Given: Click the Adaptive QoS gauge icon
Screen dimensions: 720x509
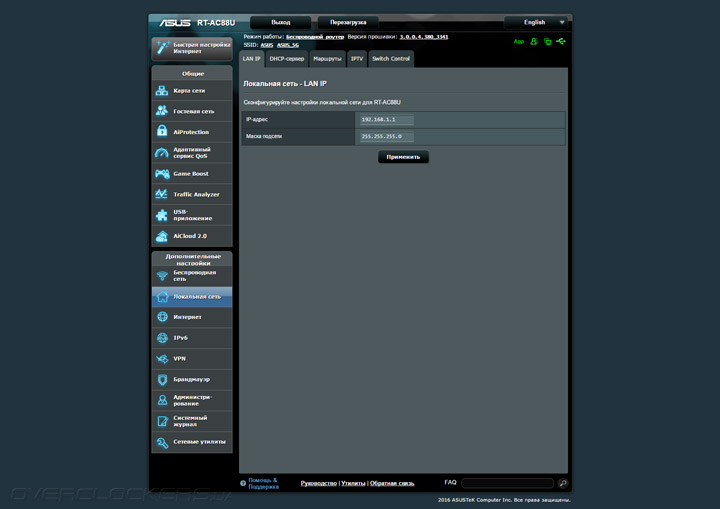Looking at the screenshot, I should (x=162, y=153).
